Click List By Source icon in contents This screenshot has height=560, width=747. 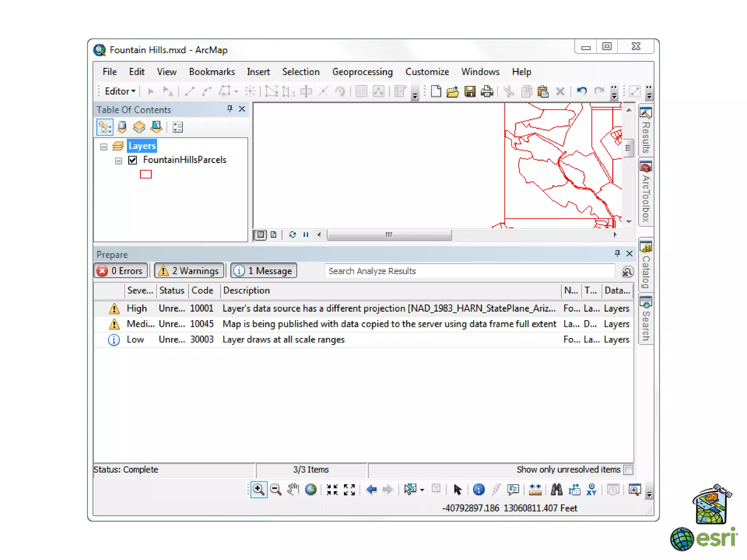coord(122,127)
